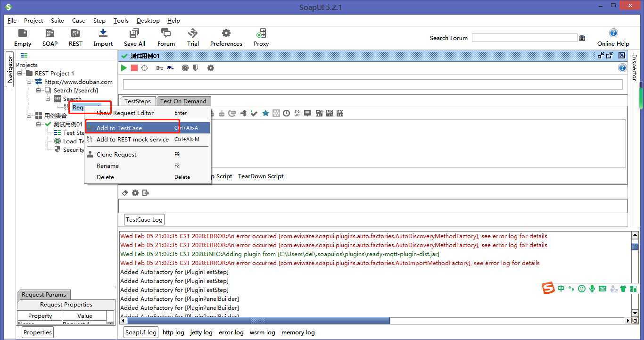Image resolution: width=644 pixels, height=340 pixels.
Task: Switch to the http log tab
Action: pos(173,332)
